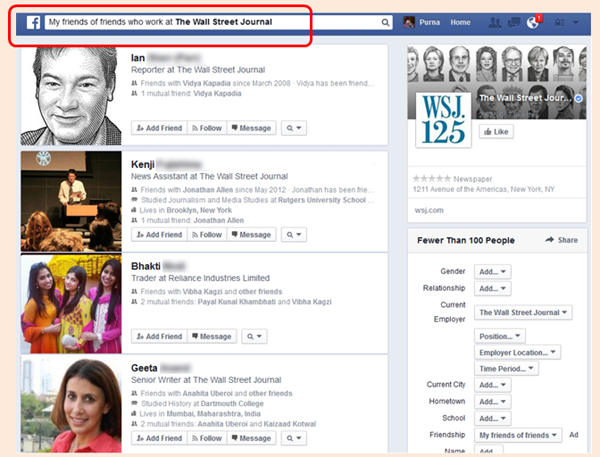Add Kenji as a friend
Image resolution: width=600 pixels, height=457 pixels.
click(160, 234)
